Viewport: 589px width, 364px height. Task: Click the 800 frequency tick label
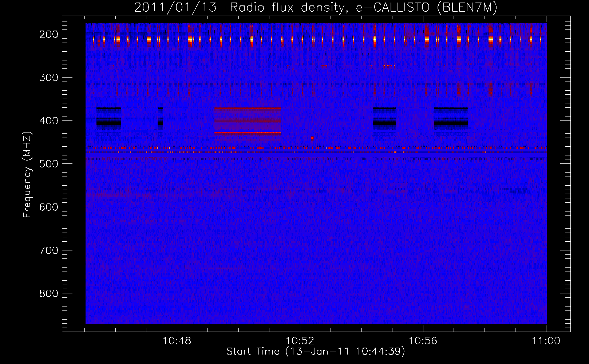(49, 293)
